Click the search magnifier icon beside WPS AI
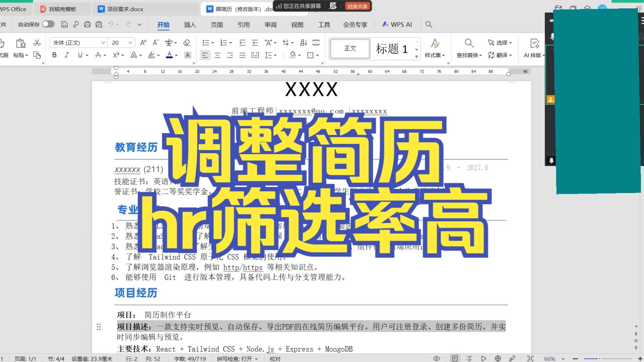 coord(429,24)
